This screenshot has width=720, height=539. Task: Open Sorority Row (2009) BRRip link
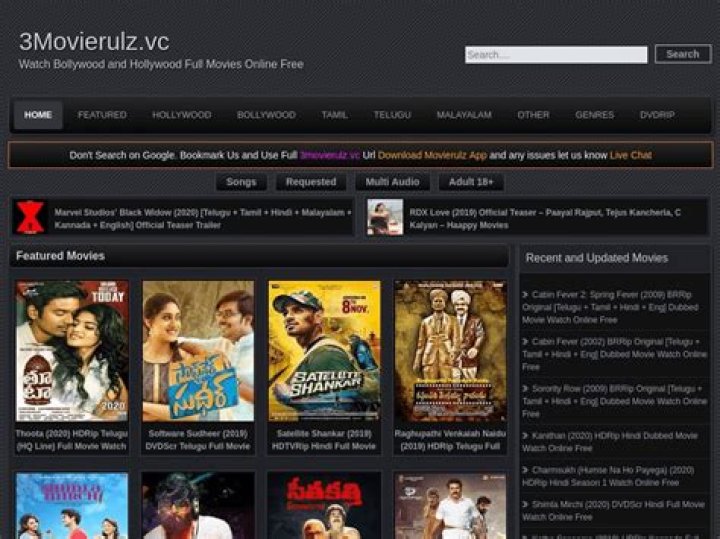point(614,401)
